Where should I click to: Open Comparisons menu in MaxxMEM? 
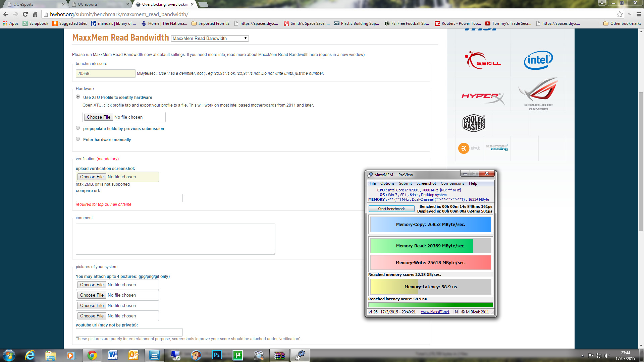coord(452,183)
